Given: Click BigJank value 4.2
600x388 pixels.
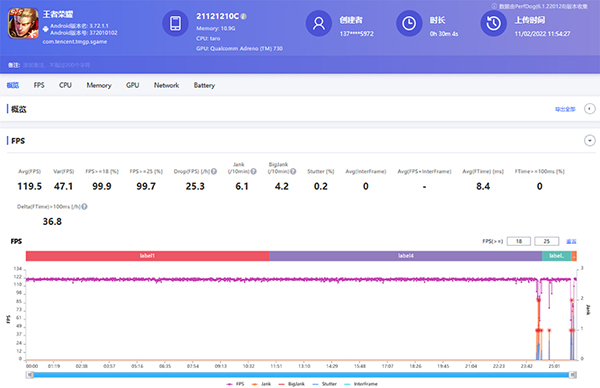Looking at the screenshot, I should click(x=282, y=186).
